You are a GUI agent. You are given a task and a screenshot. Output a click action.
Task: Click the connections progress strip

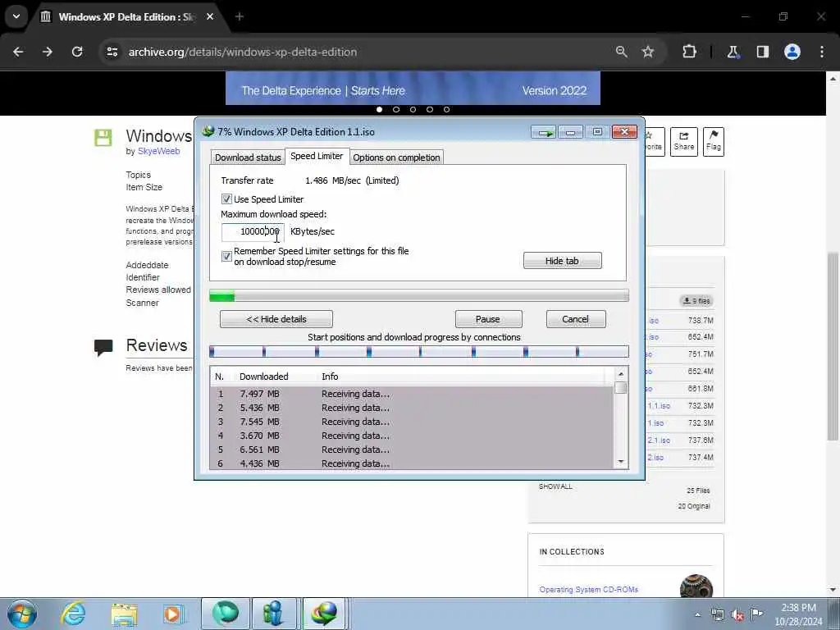(x=419, y=351)
